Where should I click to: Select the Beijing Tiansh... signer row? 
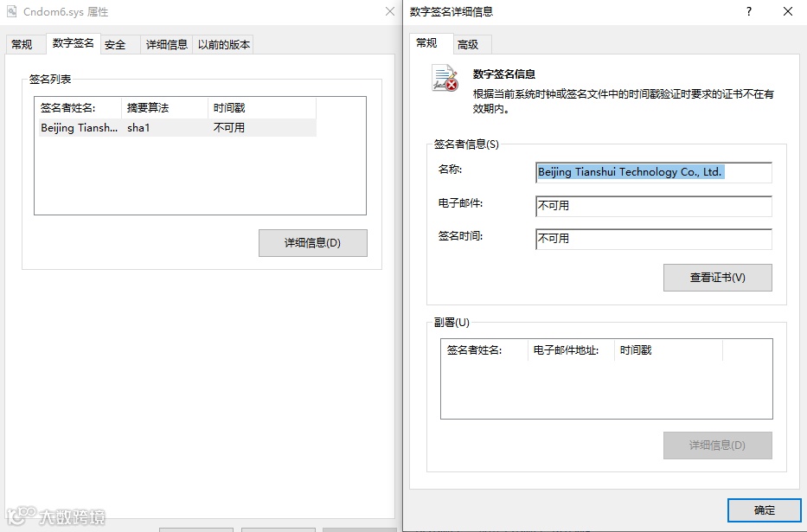[x=176, y=128]
